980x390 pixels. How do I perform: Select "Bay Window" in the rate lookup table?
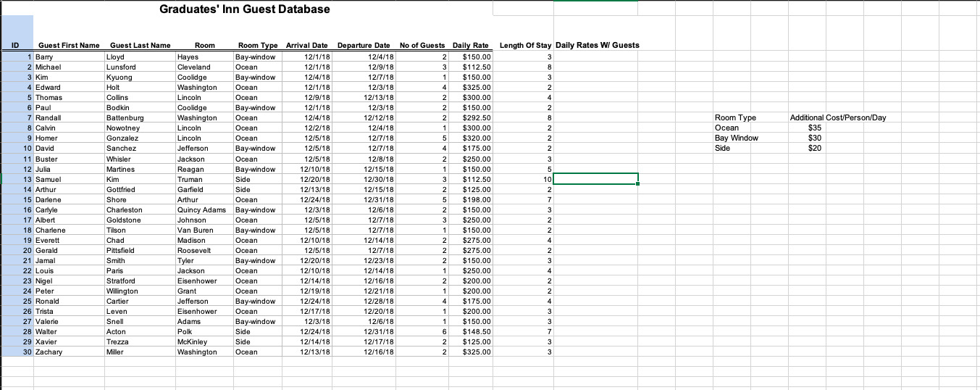tap(737, 138)
